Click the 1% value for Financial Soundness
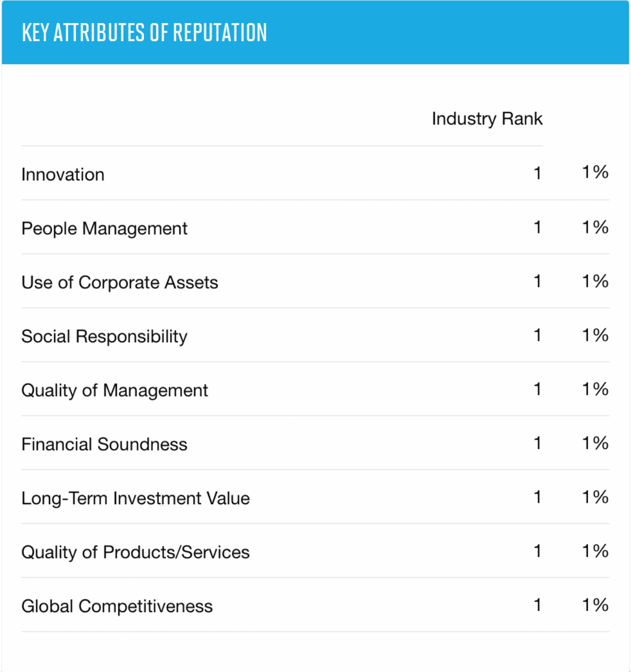631x672 pixels. (595, 443)
